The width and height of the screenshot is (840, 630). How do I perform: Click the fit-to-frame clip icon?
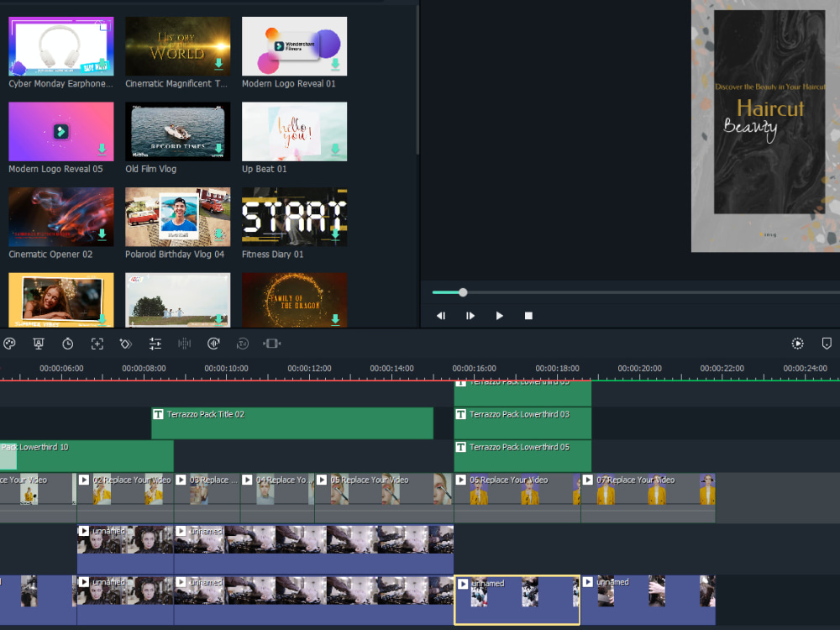pyautogui.click(x=272, y=344)
